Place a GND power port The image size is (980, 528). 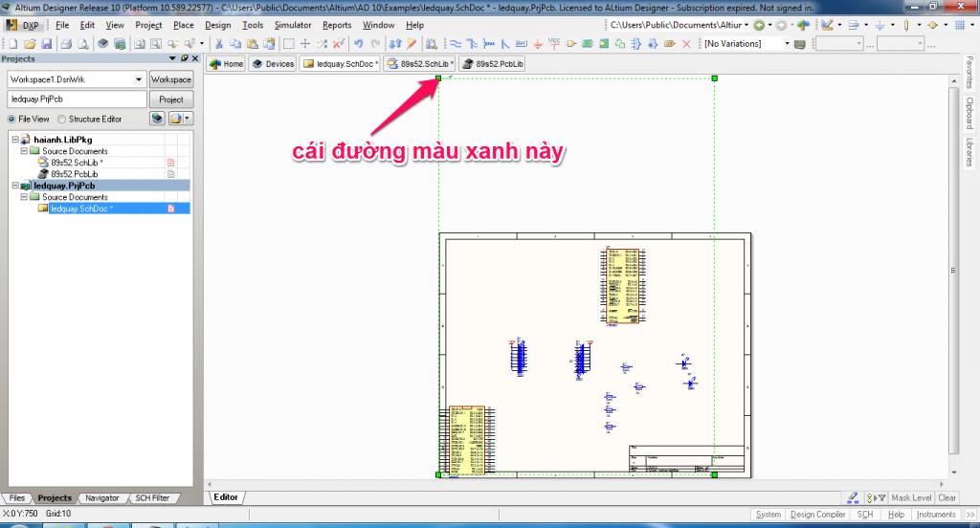(538, 44)
